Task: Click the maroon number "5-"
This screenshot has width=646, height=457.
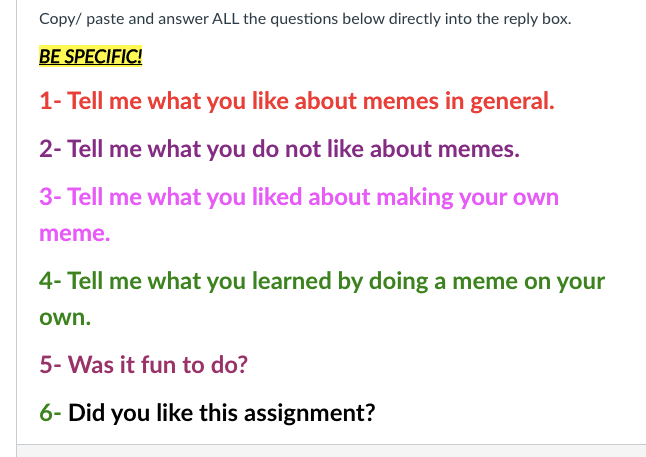Action: [x=51, y=365]
